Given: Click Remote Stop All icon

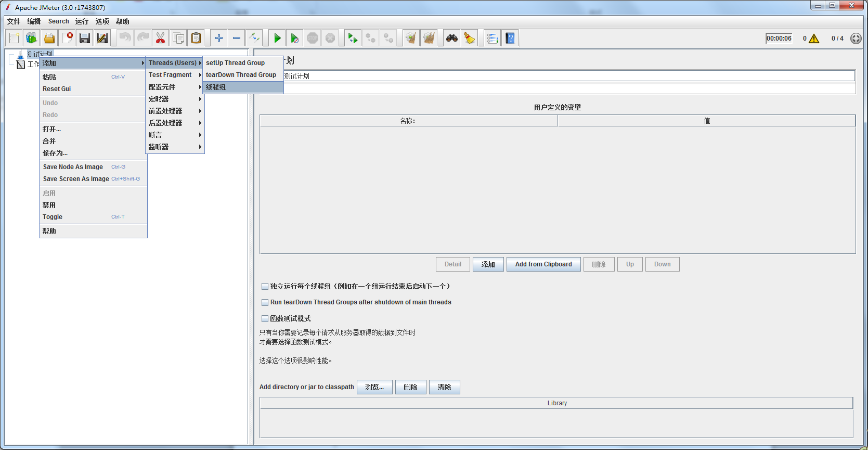Looking at the screenshot, I should click(x=371, y=38).
